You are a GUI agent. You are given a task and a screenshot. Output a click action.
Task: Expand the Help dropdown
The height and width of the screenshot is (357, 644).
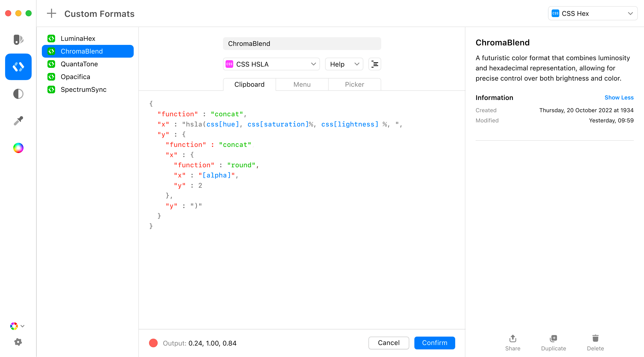click(344, 64)
